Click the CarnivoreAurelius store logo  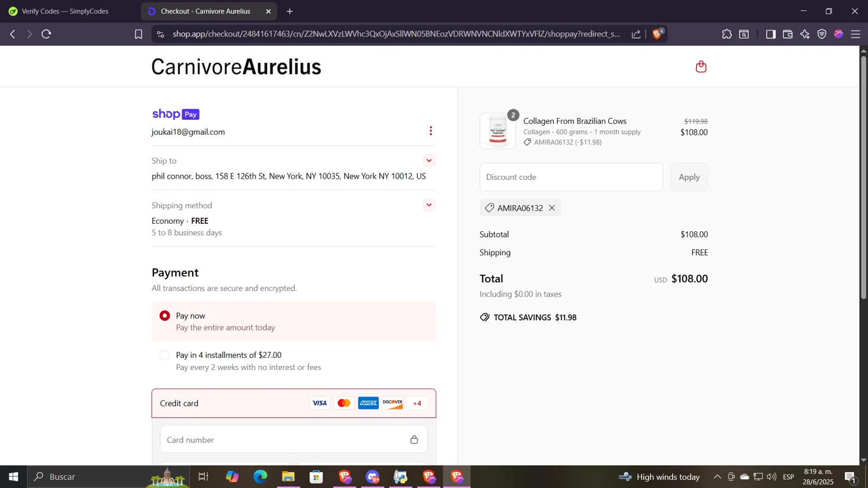[236, 67]
